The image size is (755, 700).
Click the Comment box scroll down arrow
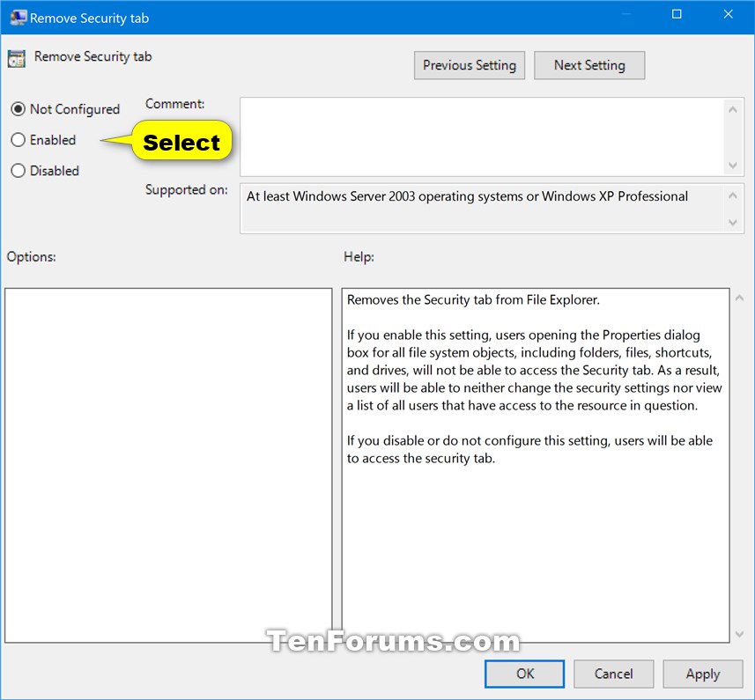[733, 165]
